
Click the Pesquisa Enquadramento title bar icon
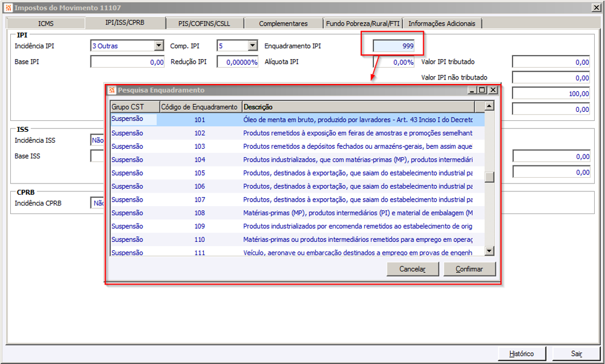(112, 90)
